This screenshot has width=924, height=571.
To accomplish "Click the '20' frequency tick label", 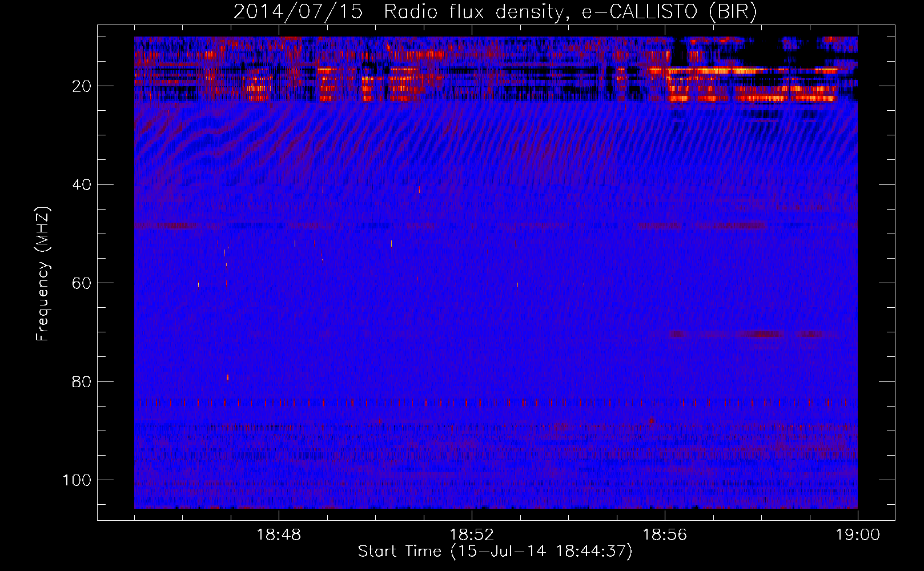I will pyautogui.click(x=82, y=86).
